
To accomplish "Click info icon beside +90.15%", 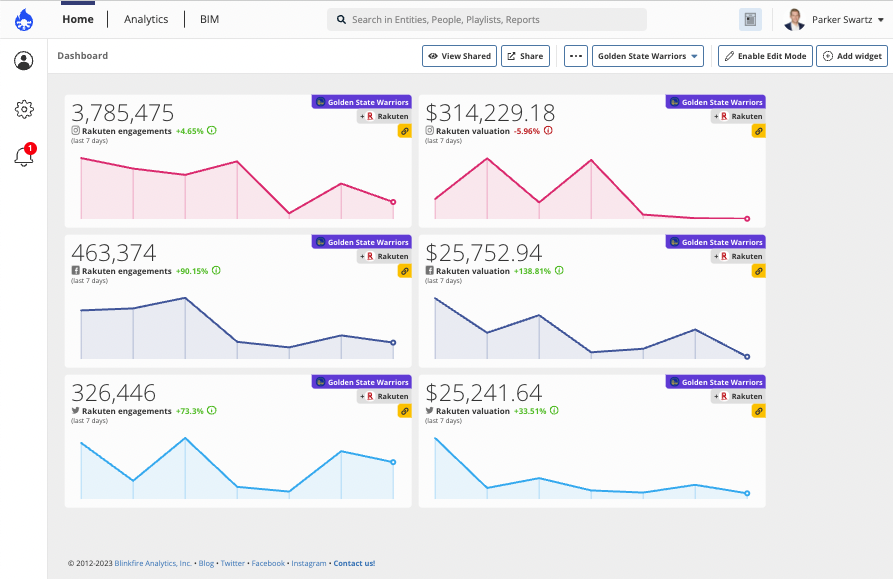I will pyautogui.click(x=216, y=270).
